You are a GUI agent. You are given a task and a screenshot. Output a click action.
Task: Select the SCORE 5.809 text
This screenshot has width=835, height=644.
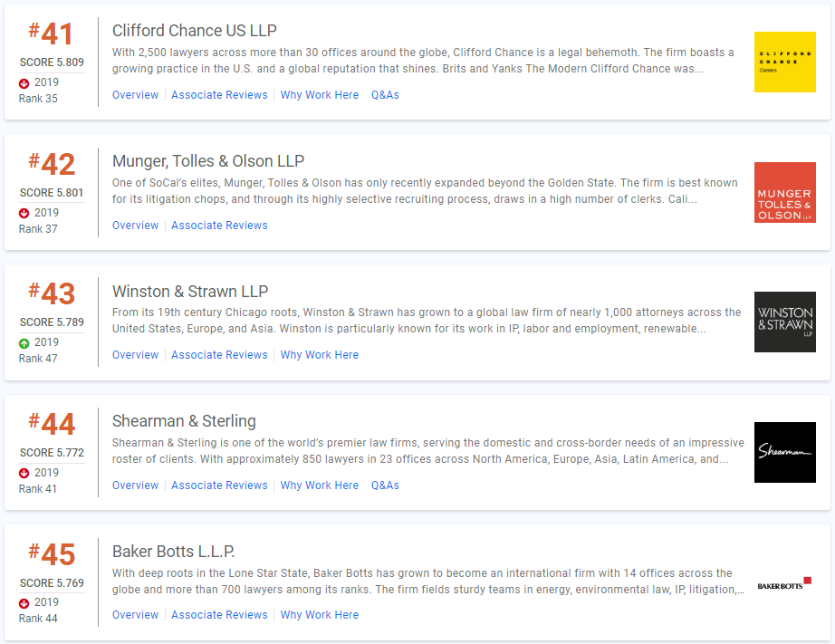52,62
